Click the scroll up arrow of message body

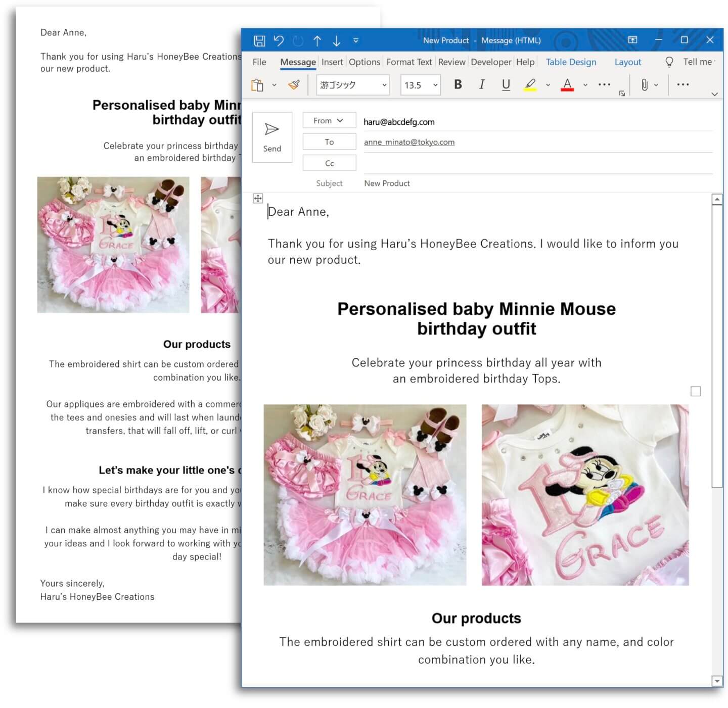point(717,199)
